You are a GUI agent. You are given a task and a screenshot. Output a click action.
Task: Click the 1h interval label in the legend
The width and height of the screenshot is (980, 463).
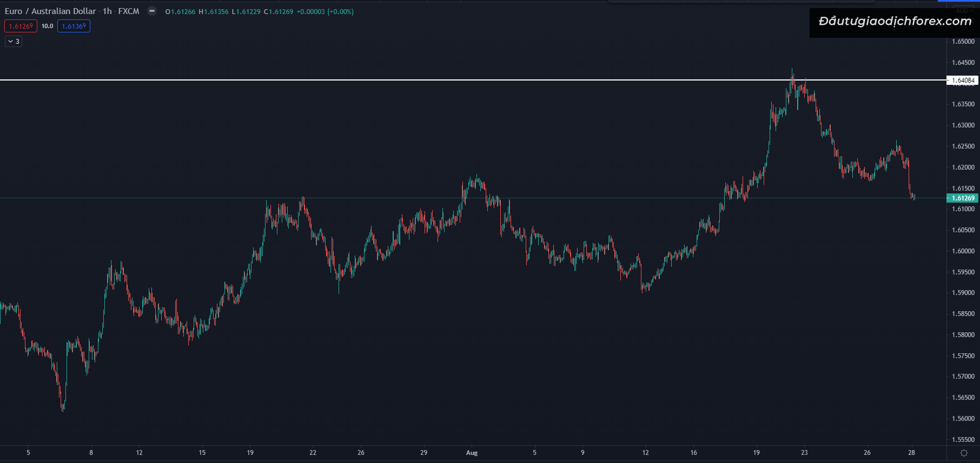point(107,11)
